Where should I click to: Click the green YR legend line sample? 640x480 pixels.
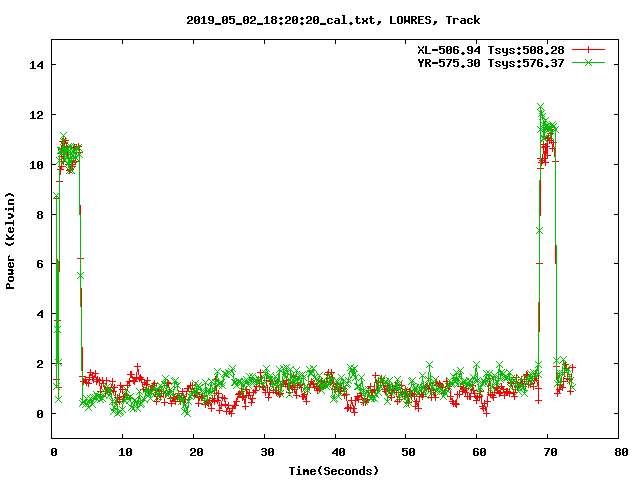click(588, 62)
